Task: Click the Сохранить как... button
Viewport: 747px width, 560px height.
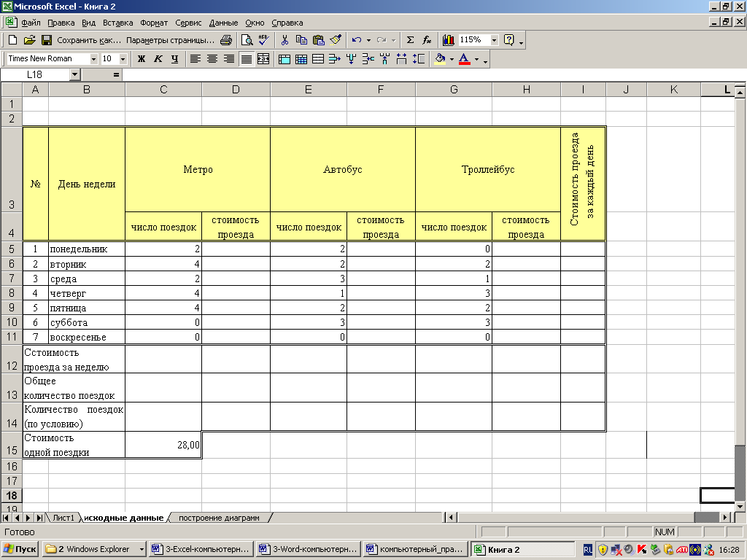Action: [89, 40]
